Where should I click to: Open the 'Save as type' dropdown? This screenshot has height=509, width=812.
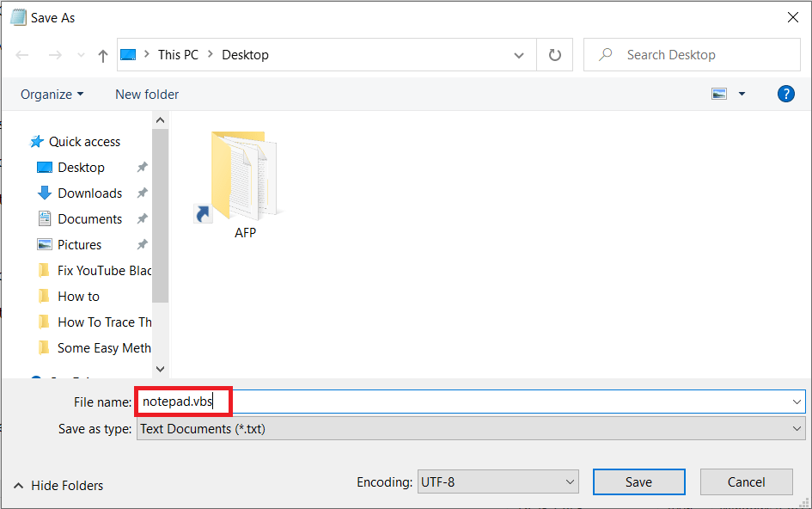pyautogui.click(x=795, y=428)
